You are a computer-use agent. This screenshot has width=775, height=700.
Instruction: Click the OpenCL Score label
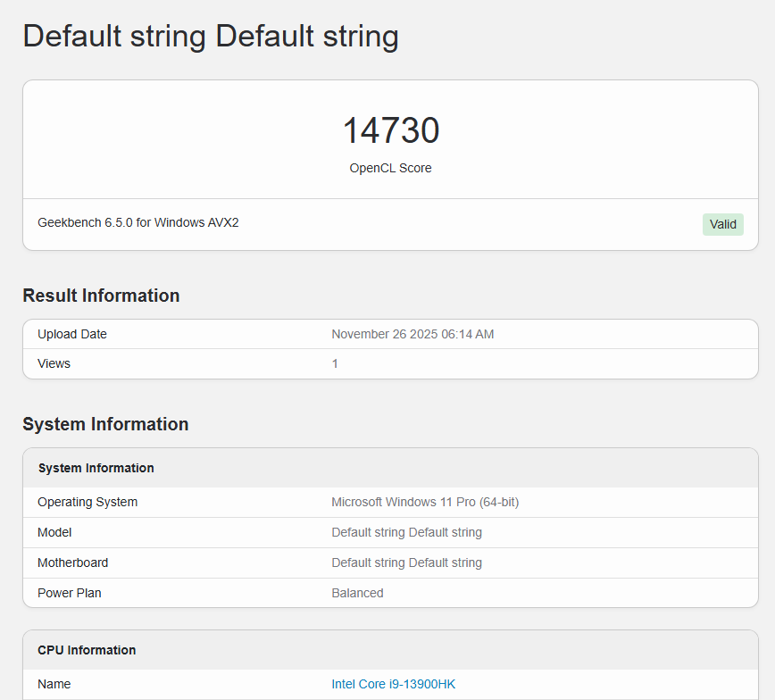coord(390,168)
